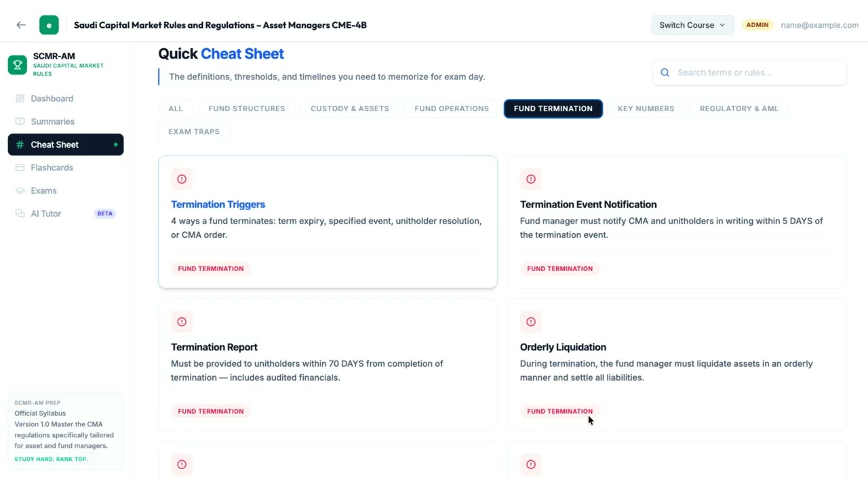Click the Flashcards card icon

point(20,167)
